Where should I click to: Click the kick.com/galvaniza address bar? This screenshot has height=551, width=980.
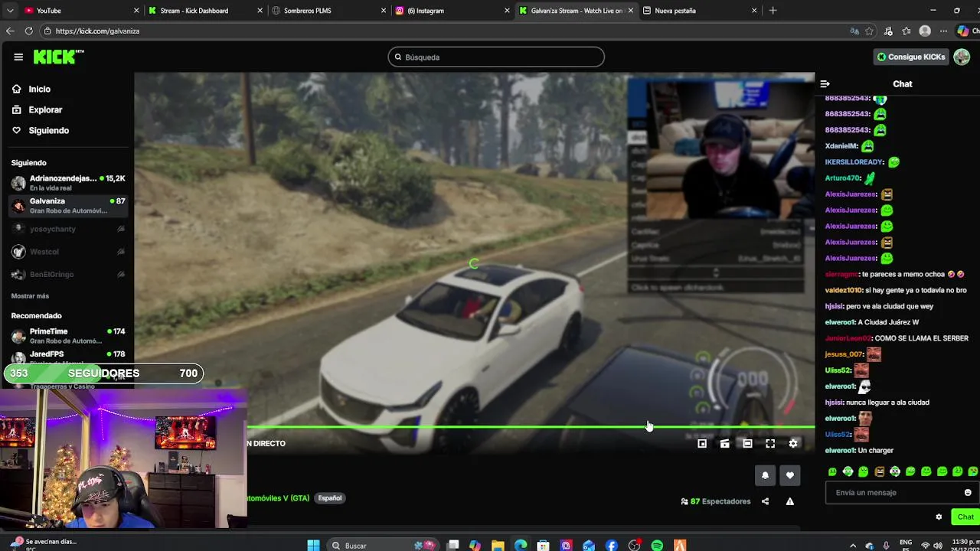click(444, 31)
